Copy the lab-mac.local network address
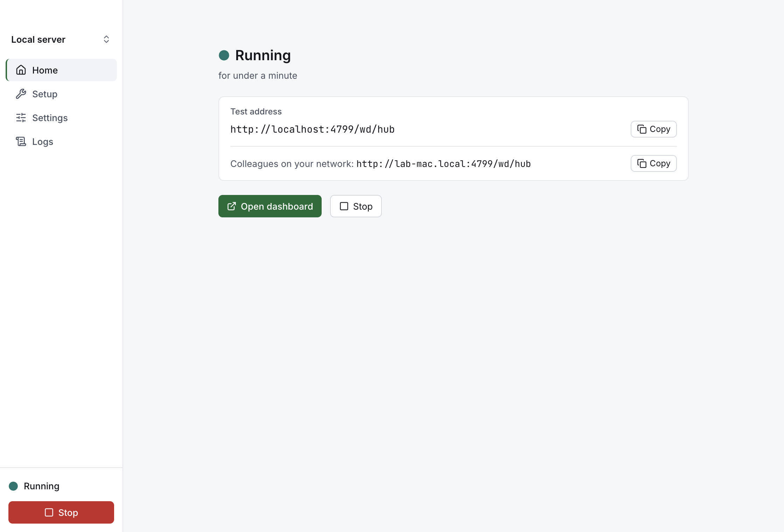The height and width of the screenshot is (532, 784). [653, 163]
